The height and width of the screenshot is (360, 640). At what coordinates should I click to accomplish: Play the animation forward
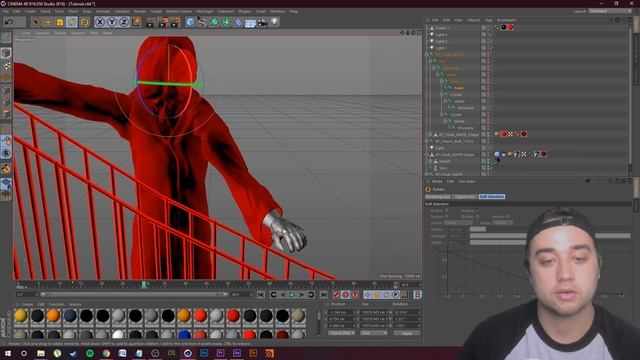point(292,294)
